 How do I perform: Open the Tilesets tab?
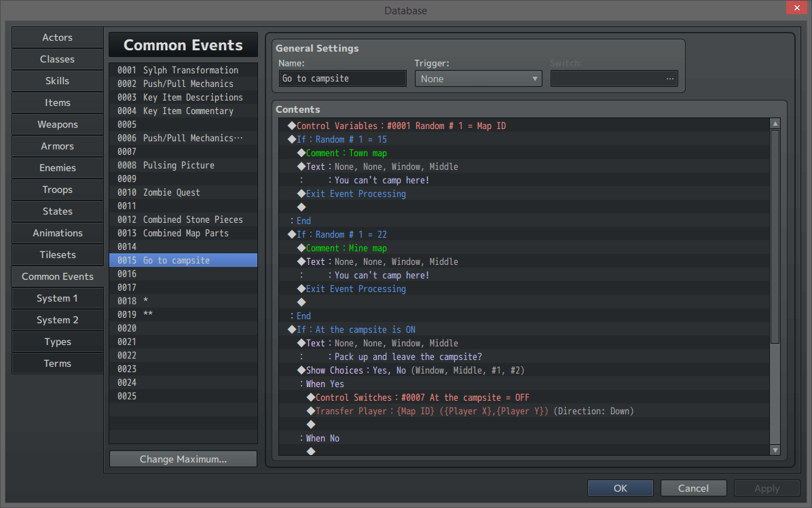[x=58, y=255]
